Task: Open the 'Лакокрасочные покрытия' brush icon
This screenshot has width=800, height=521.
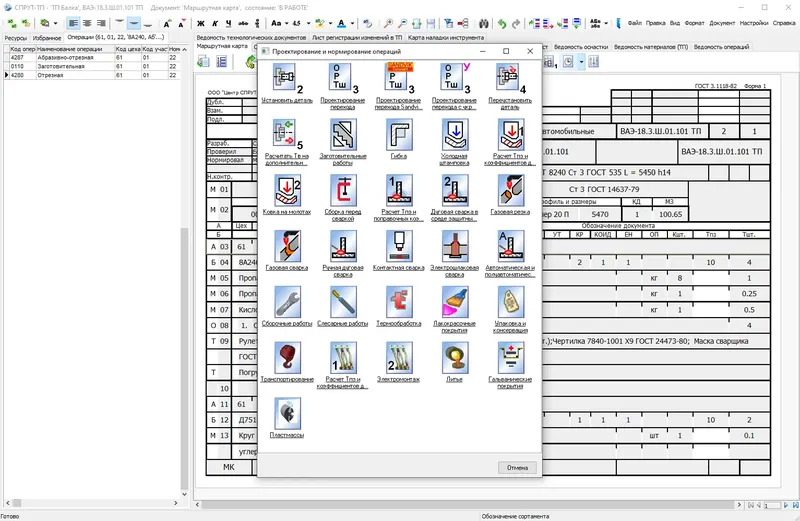Action: (x=454, y=301)
